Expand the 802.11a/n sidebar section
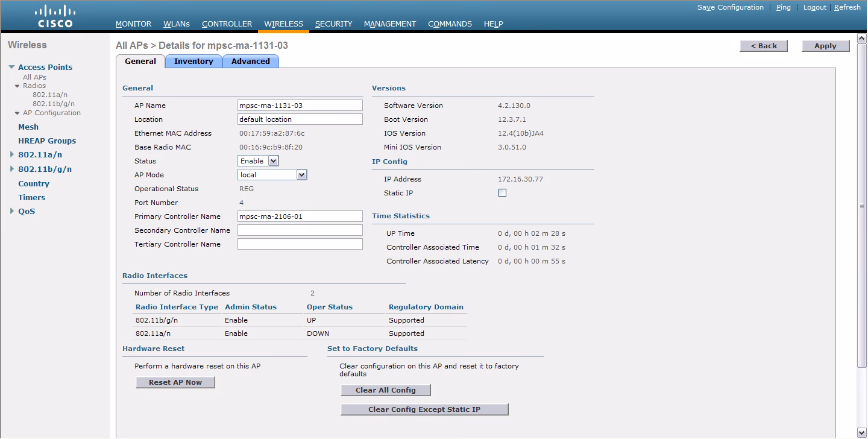 (11, 154)
